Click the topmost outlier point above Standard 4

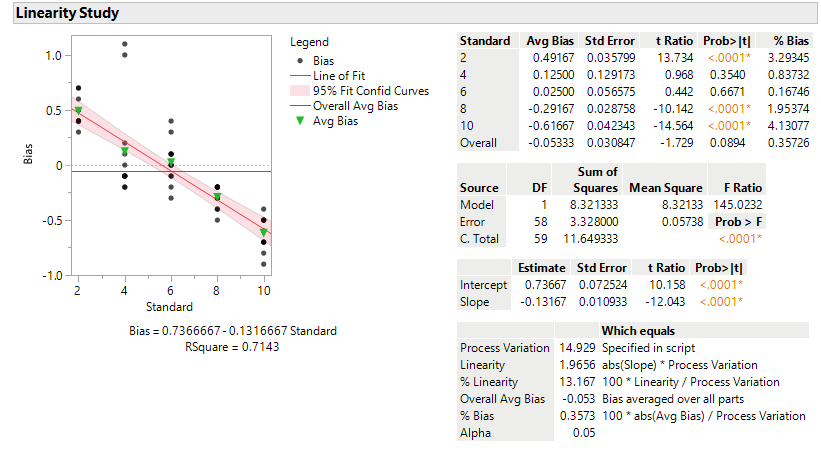pyautogui.click(x=125, y=44)
